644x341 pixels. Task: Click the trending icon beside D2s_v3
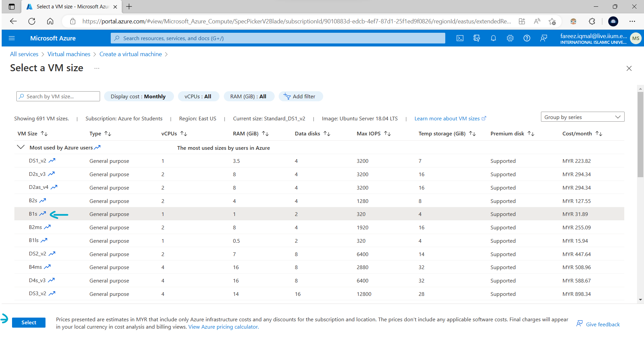(x=51, y=174)
